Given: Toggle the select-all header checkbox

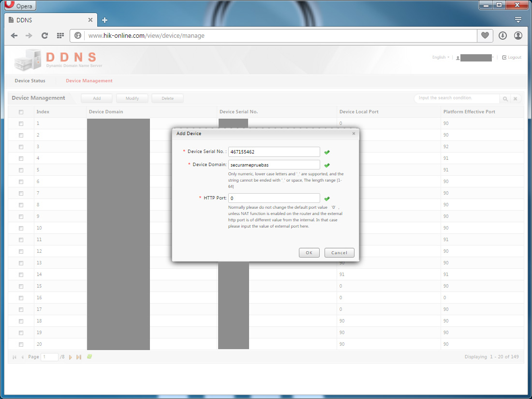Looking at the screenshot, I should 21,112.
